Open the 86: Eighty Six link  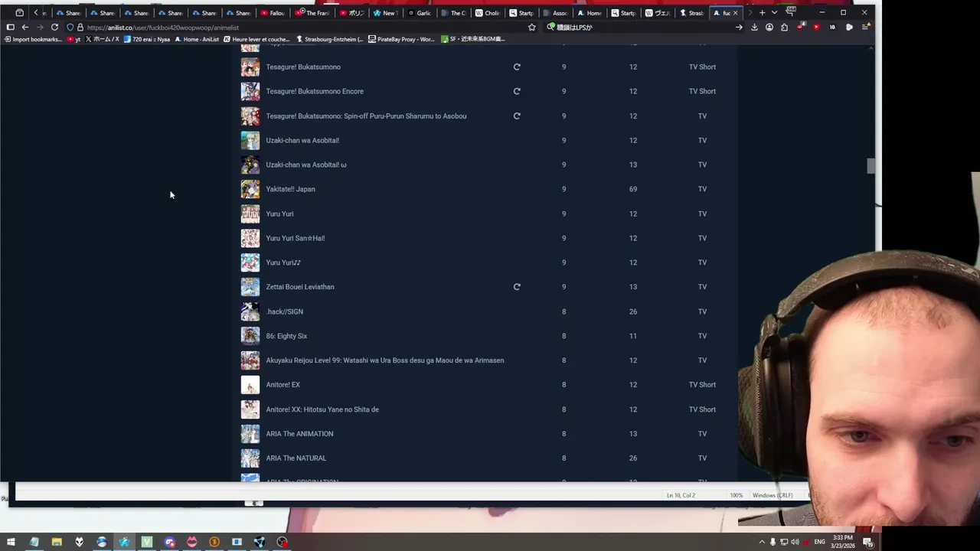point(286,336)
